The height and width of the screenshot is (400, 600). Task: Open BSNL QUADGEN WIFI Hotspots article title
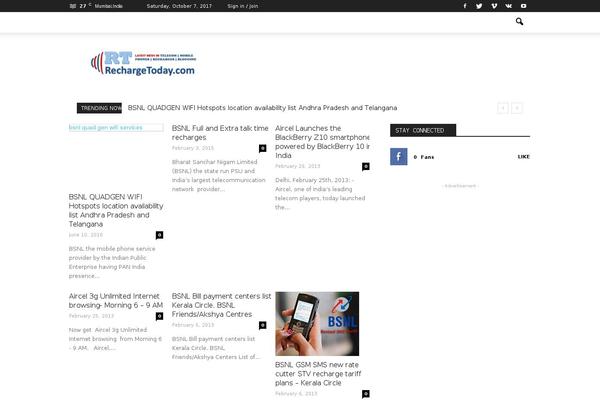[x=116, y=210]
